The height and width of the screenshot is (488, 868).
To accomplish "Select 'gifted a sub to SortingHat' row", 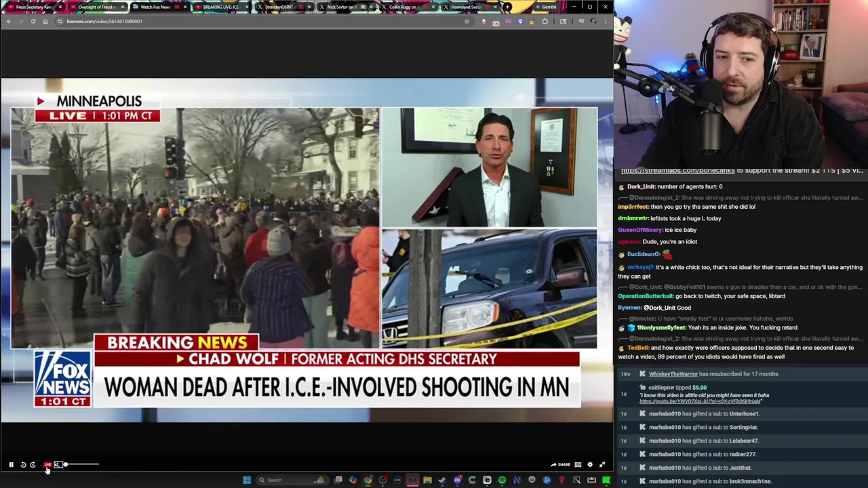I will [742, 427].
